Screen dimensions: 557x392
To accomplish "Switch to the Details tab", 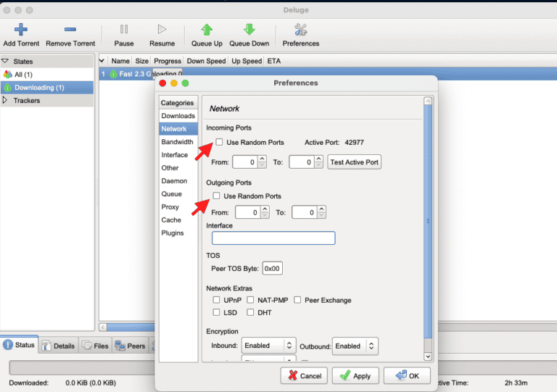I will 59,346.
